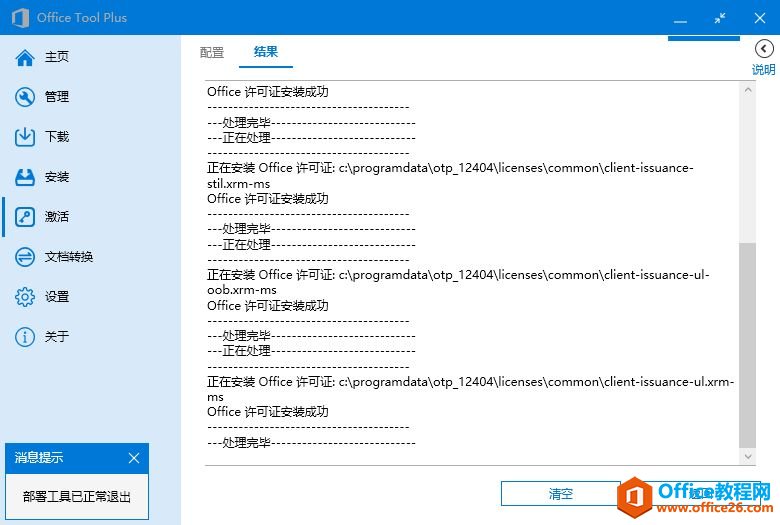The height and width of the screenshot is (525, 780).
Task: Click the 文档转换 convert icon
Action: 25,257
